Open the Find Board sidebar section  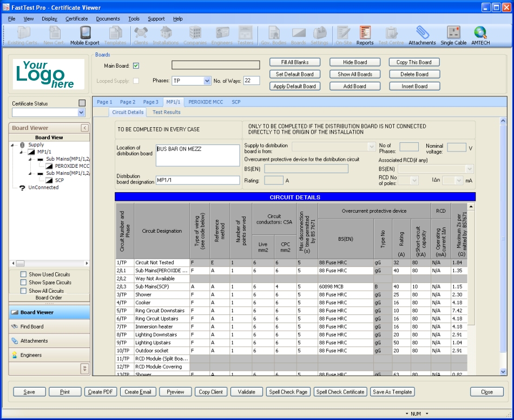[49, 326]
